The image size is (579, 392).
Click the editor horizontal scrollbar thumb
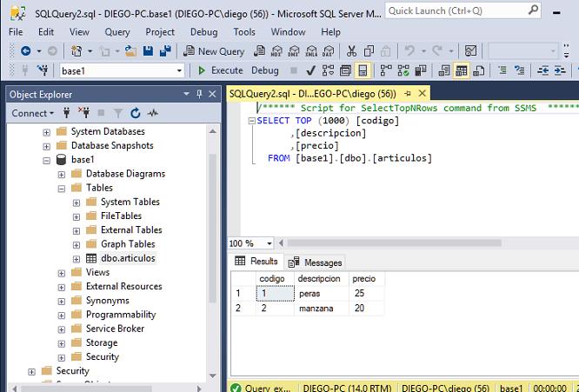point(395,243)
